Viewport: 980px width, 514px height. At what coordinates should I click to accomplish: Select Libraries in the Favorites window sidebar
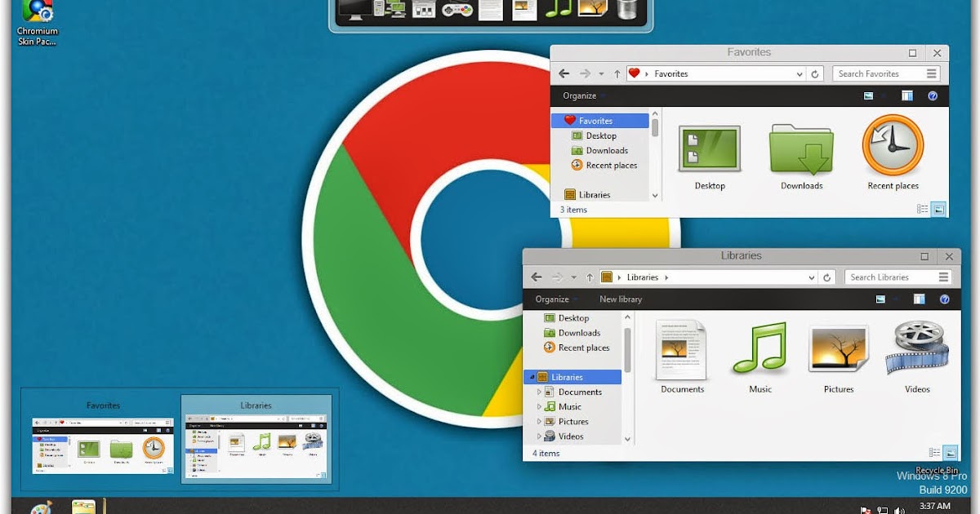point(586,194)
